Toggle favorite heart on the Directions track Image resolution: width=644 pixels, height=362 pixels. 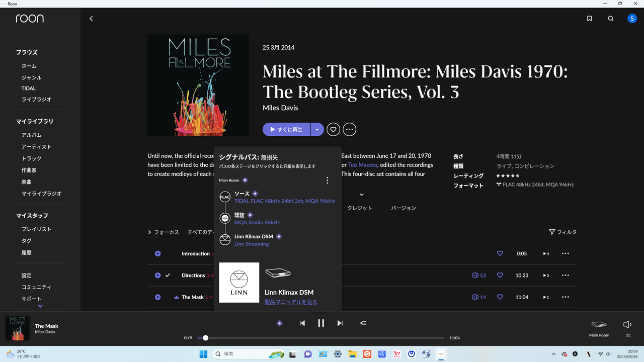(500, 276)
